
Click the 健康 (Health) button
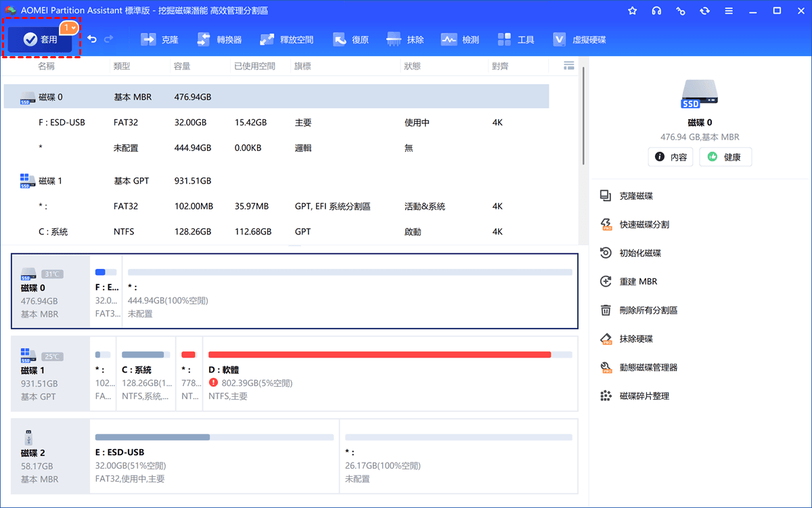[x=725, y=157]
